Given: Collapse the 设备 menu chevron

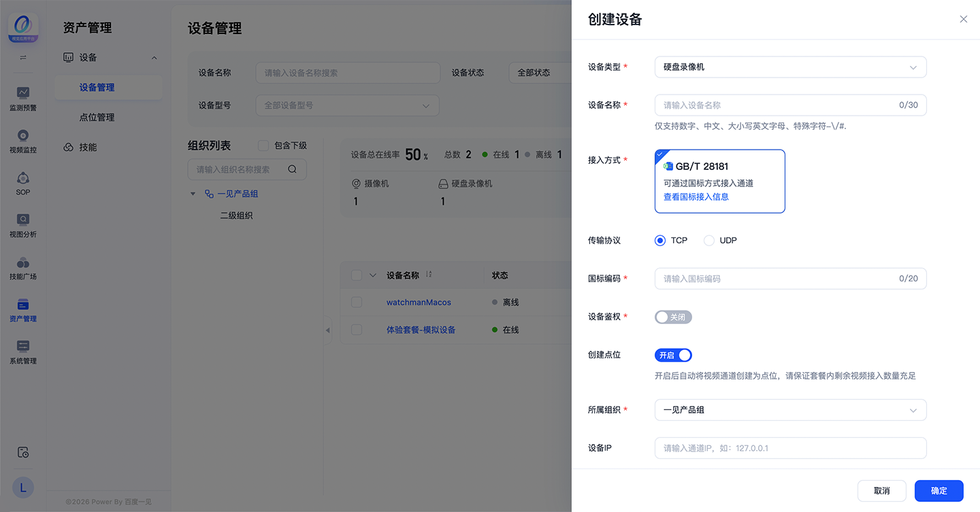Looking at the screenshot, I should (154, 58).
